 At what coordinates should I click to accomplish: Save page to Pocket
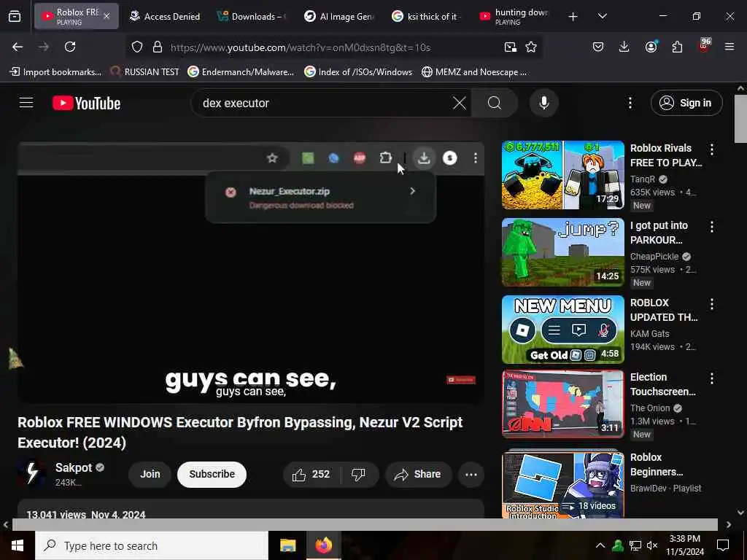point(598,47)
